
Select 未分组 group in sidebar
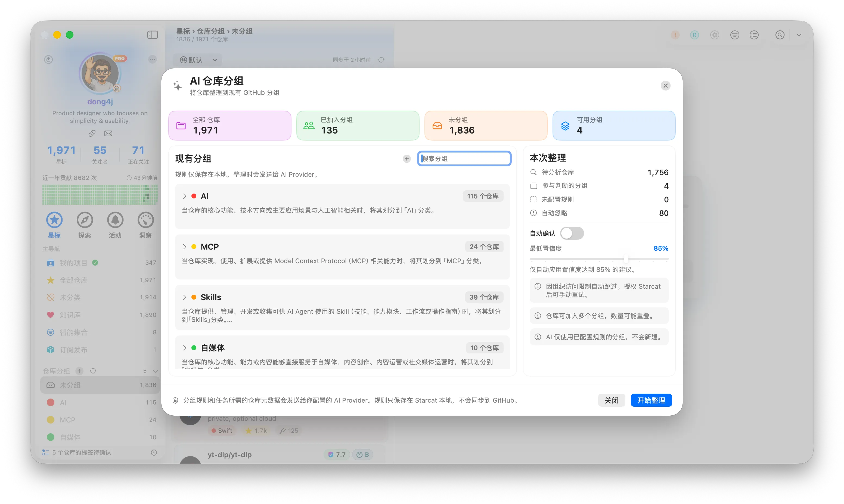tap(100, 385)
